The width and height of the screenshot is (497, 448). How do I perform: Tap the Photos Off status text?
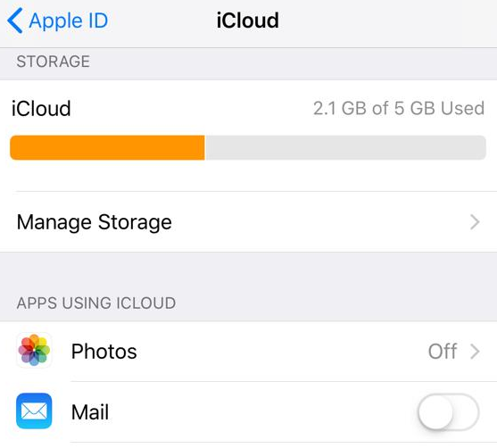click(443, 352)
